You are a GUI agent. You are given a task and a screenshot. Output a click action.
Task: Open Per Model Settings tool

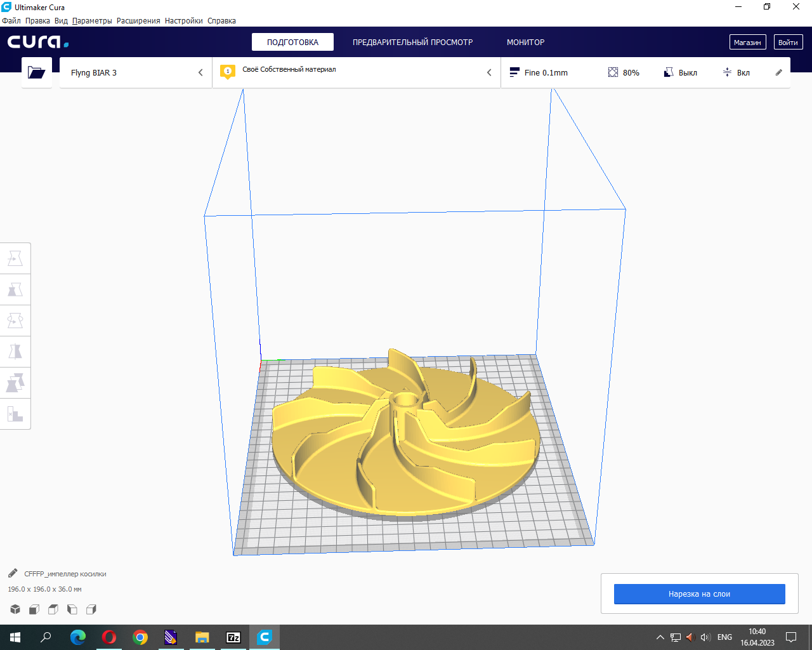pyautogui.click(x=15, y=383)
